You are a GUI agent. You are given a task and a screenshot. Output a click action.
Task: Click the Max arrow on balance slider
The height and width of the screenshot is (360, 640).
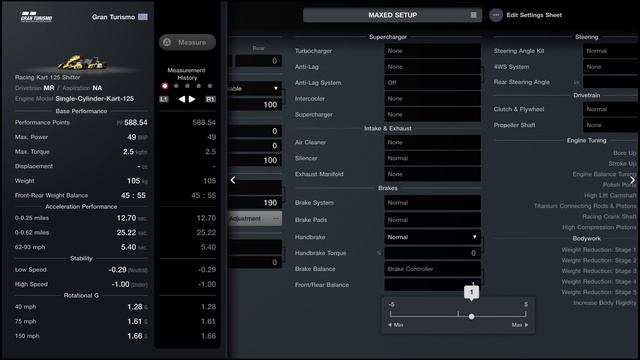click(x=520, y=325)
